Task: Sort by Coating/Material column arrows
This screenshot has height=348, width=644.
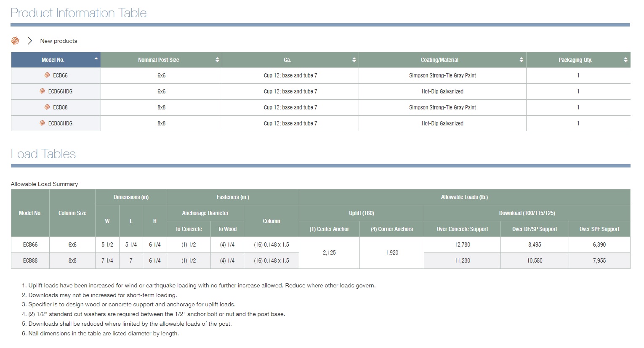Action: (522, 60)
